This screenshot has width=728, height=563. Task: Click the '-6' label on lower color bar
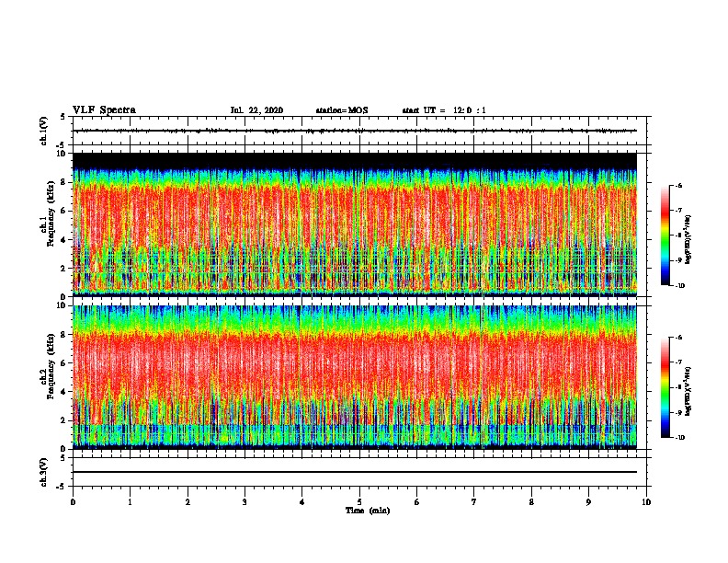tap(678, 338)
